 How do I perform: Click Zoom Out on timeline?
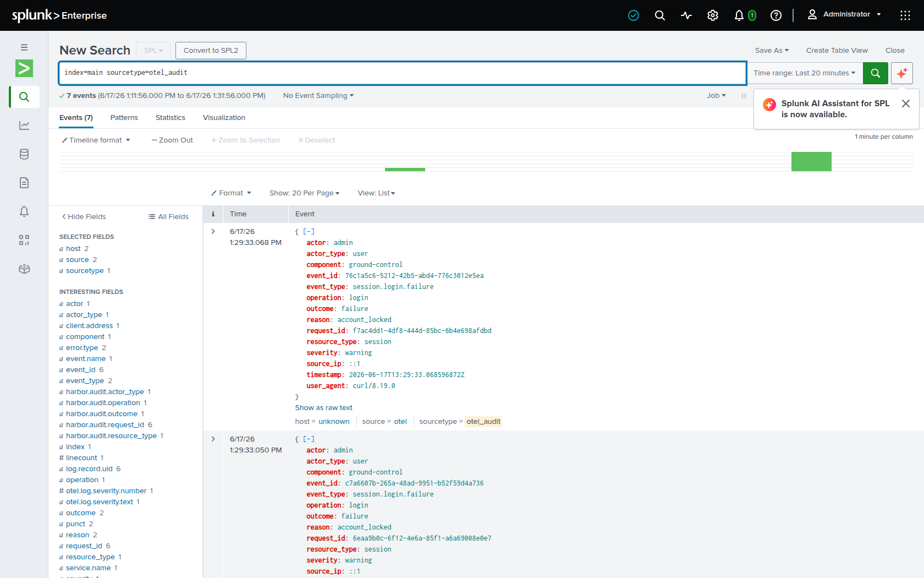[x=172, y=140]
